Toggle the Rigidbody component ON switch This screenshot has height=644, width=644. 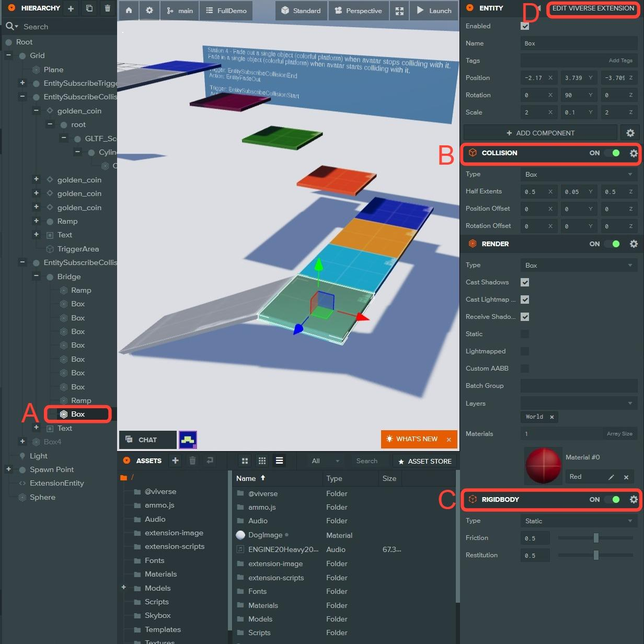click(612, 499)
